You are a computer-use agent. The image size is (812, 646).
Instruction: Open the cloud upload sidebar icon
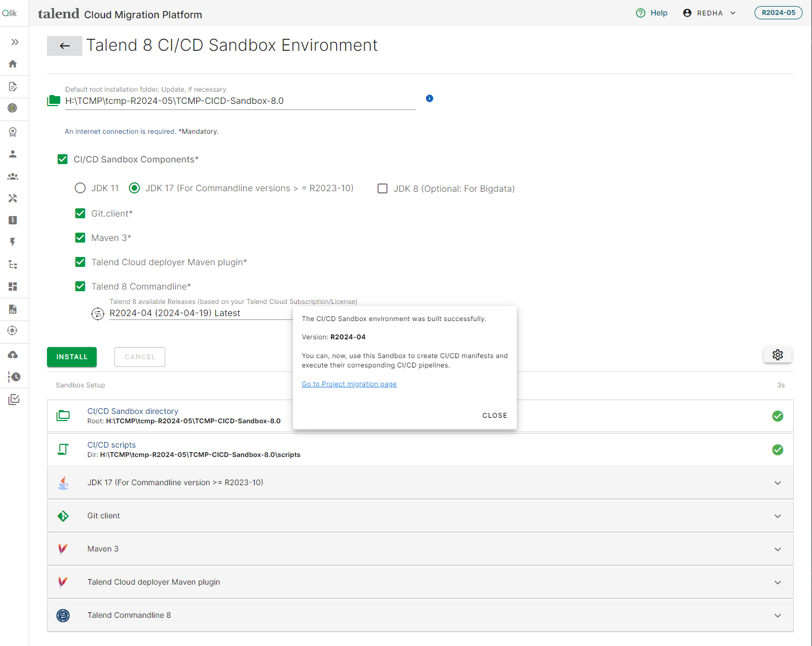(13, 354)
